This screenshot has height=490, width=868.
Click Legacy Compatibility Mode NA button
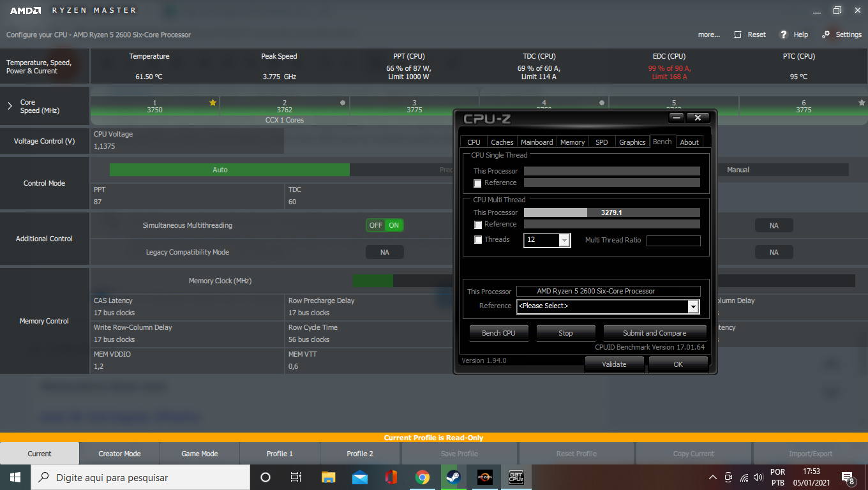pyautogui.click(x=385, y=253)
